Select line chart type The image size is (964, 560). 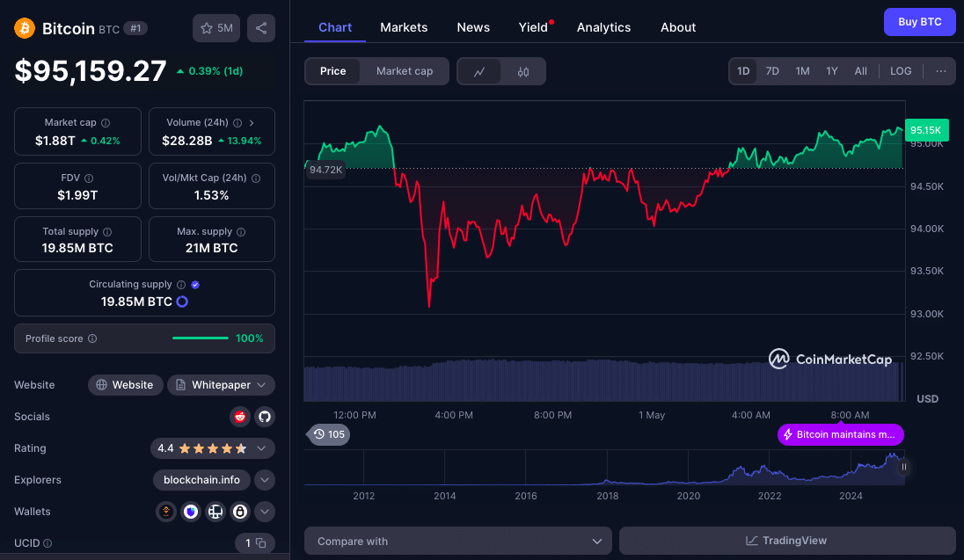click(479, 71)
